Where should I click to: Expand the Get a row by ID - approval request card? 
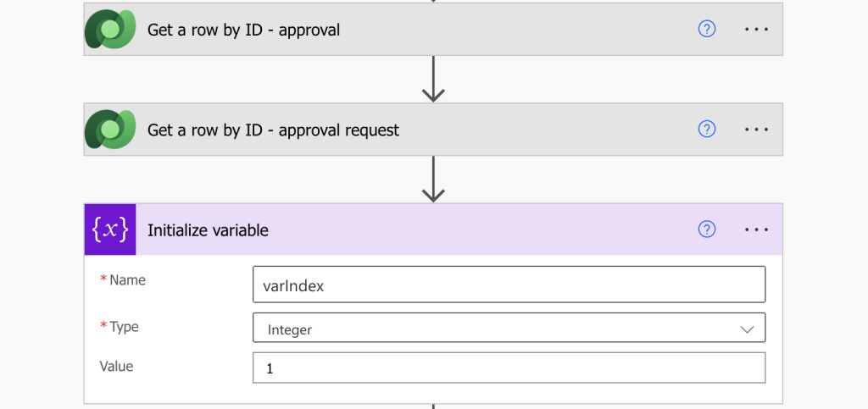[x=433, y=130]
